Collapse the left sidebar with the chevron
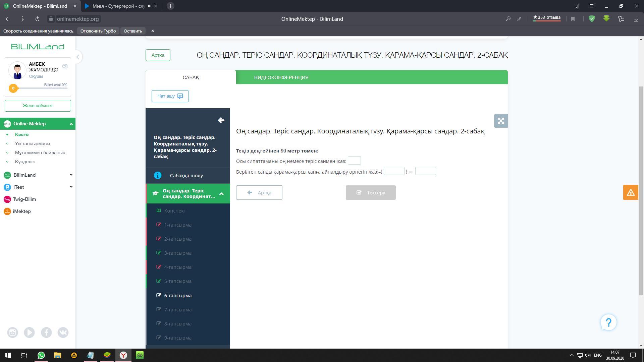This screenshot has height=362, width=644. tap(77, 57)
